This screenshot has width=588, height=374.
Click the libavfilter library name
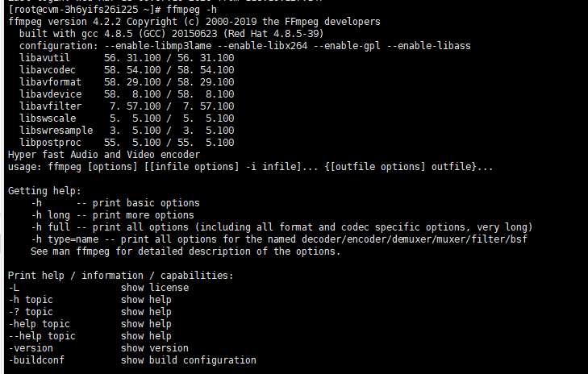(52, 106)
